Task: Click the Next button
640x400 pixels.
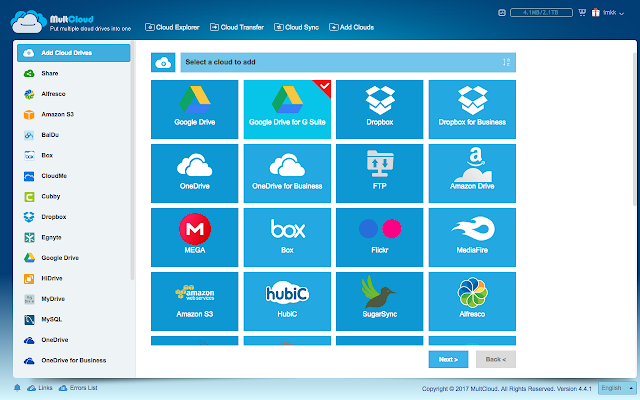Action: (448, 359)
